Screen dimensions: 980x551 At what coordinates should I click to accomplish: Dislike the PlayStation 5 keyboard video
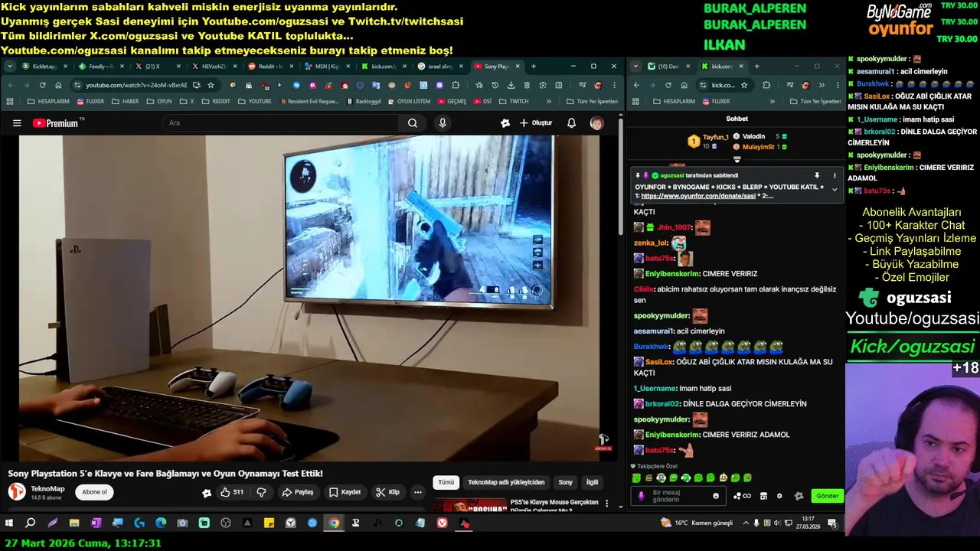coord(261,492)
